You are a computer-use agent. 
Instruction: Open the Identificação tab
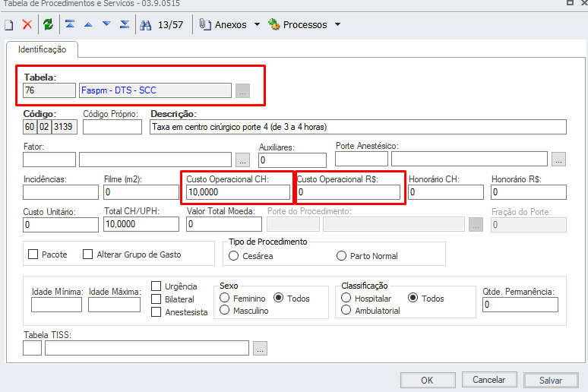click(x=42, y=49)
